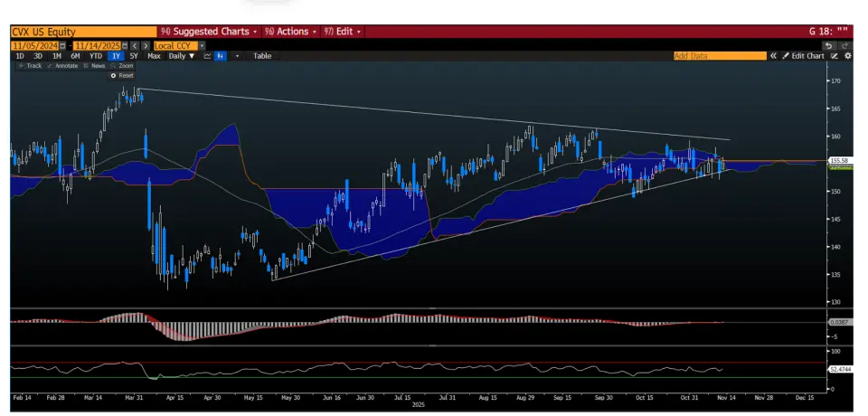Collapse panel with double-chevron icon
This screenshot has height=416, width=868.
pos(774,56)
